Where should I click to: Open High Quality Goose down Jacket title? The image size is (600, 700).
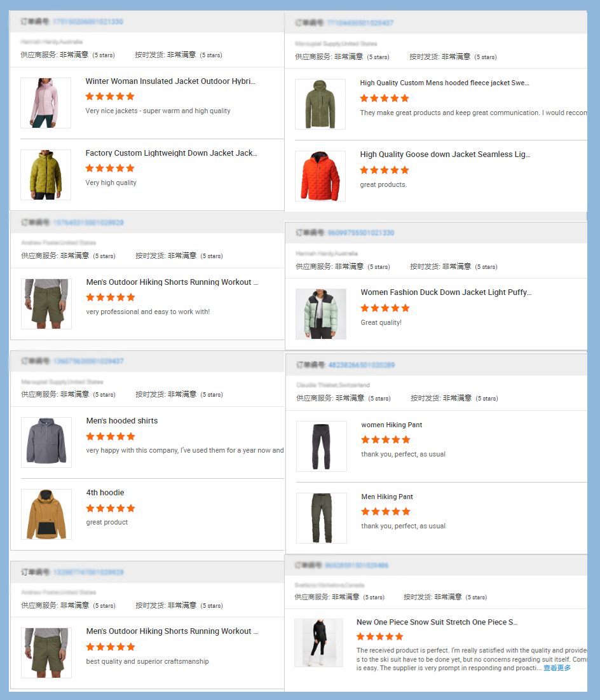click(445, 154)
